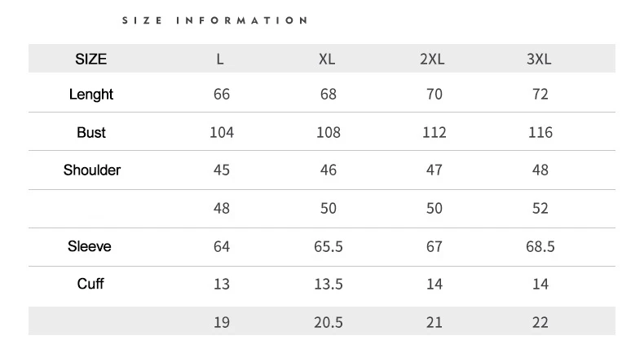Viewport: 644px width, 349px height.
Task: Select the Shoulder row label
Action: pos(92,170)
